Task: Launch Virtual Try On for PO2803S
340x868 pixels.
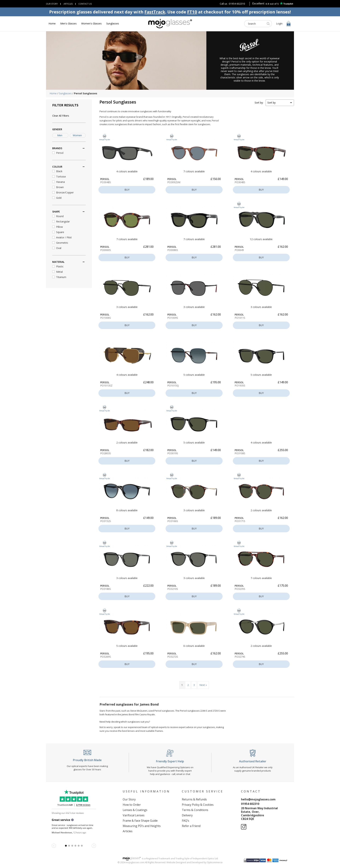Action: (104, 408)
